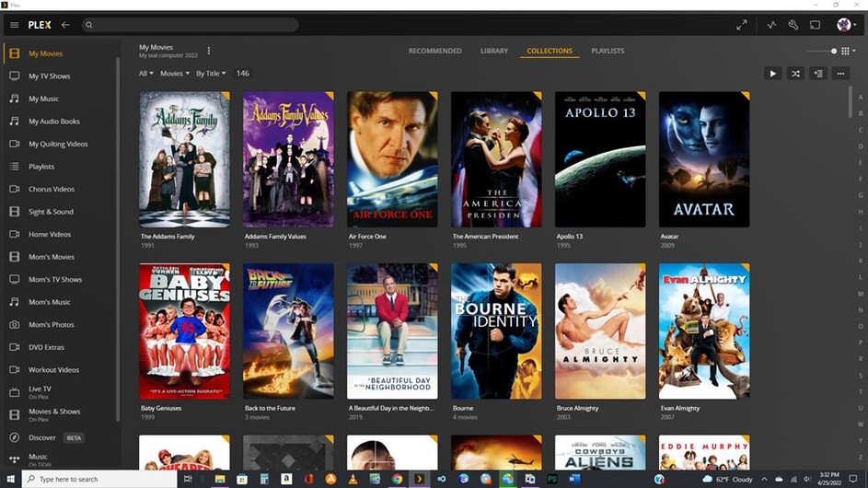868x488 pixels.
Task: Jump to letter S in alphabet index
Action: pos(861,376)
